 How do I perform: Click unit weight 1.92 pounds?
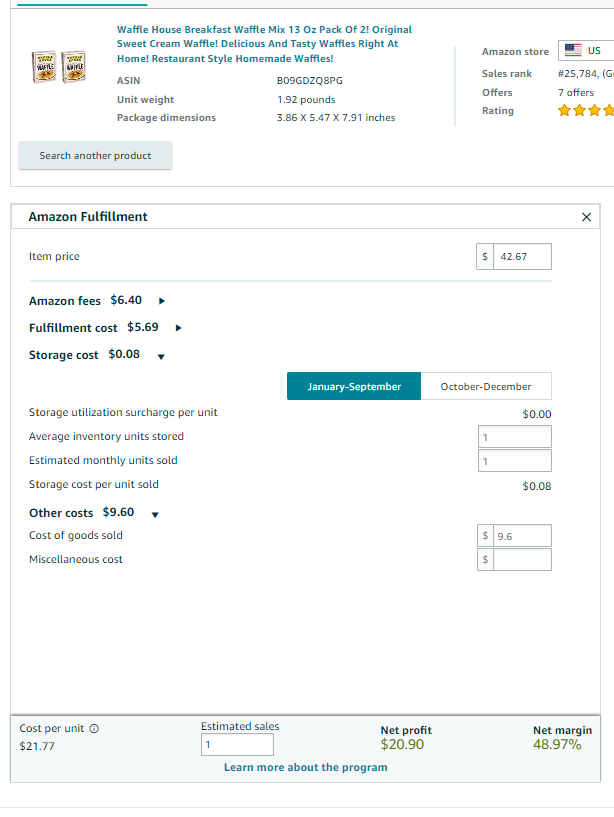(306, 99)
